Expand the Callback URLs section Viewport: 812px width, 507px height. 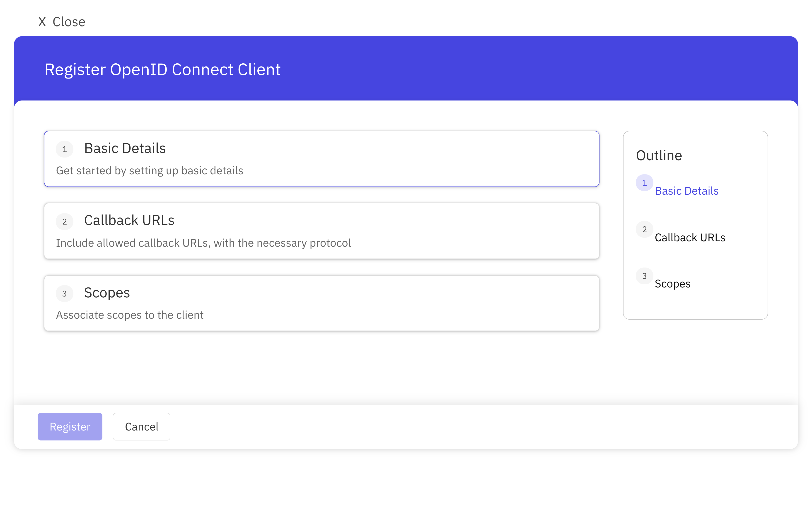coord(129,220)
